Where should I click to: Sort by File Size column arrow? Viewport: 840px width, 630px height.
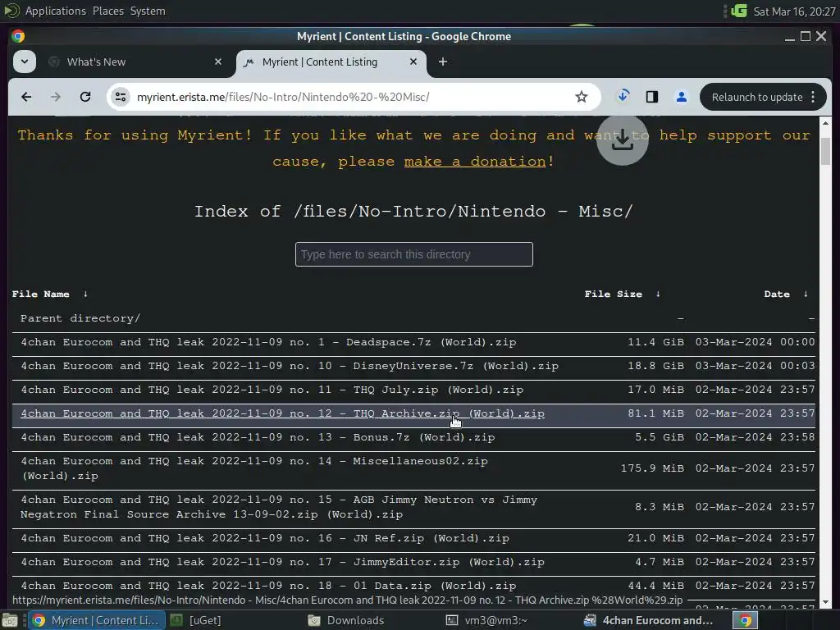pyautogui.click(x=658, y=294)
